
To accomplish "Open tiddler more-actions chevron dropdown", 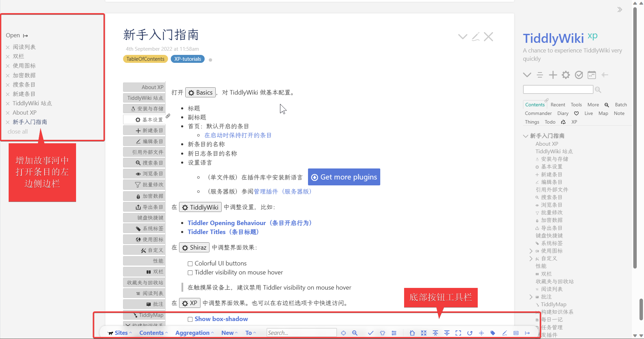I will click(463, 37).
